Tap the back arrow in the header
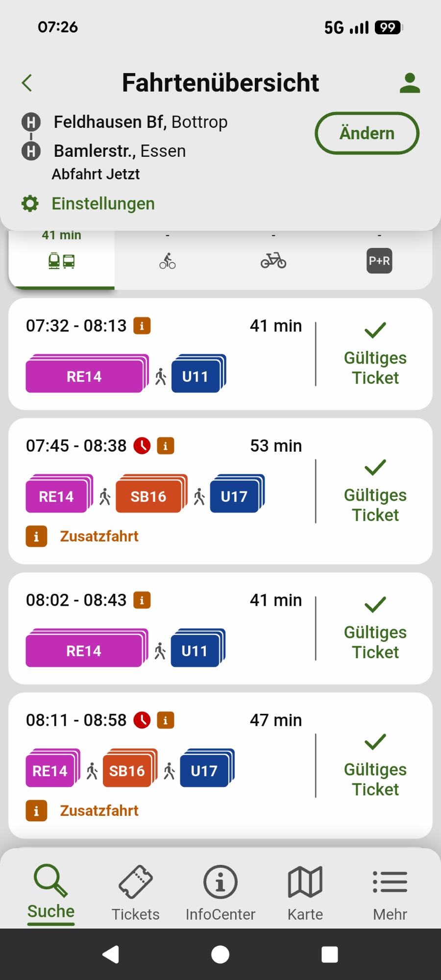This screenshot has width=441, height=980. pyautogui.click(x=27, y=83)
